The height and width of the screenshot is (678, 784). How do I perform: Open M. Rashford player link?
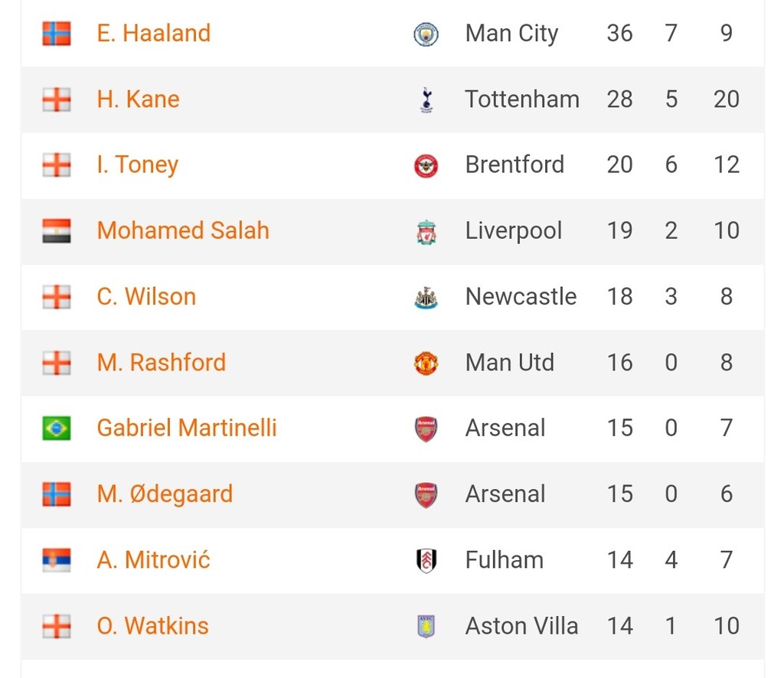161,362
